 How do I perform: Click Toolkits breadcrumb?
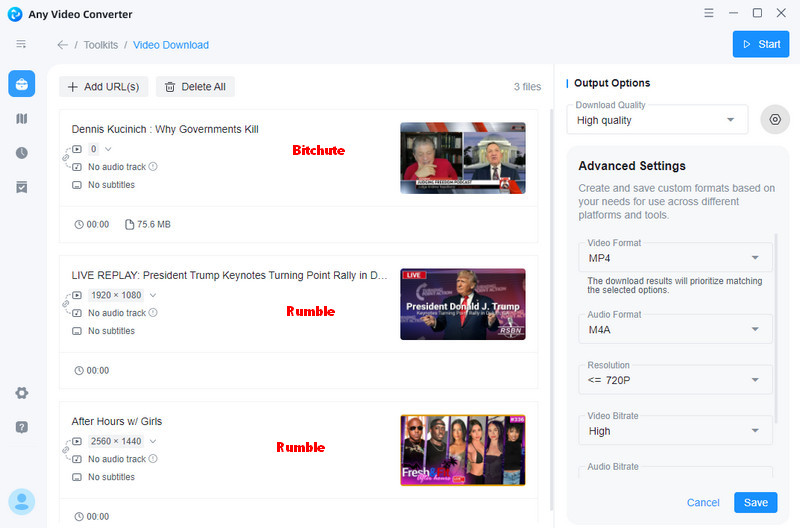click(x=101, y=45)
